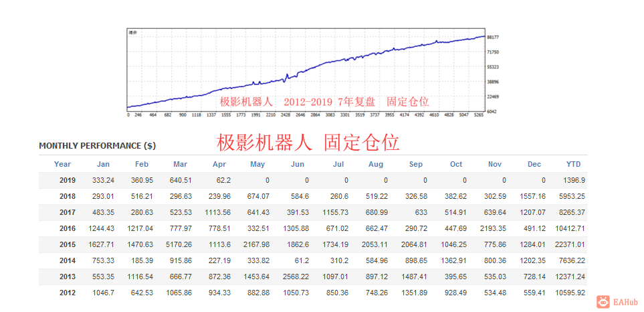Viewport: 644px width, 312px height.
Task: Click 2014 June value 61.2
Action: click(301, 260)
